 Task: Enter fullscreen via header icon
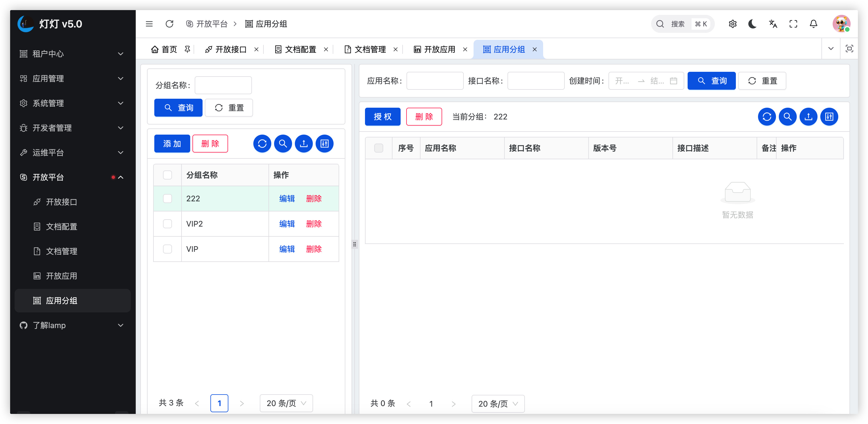click(793, 24)
